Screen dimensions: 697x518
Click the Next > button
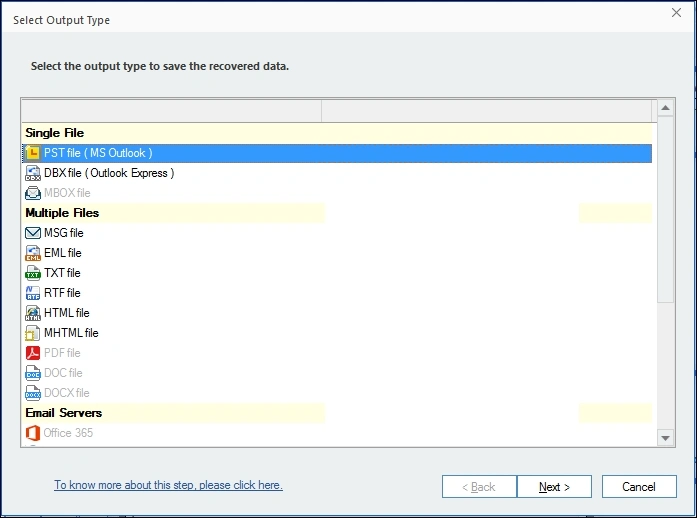click(x=554, y=487)
